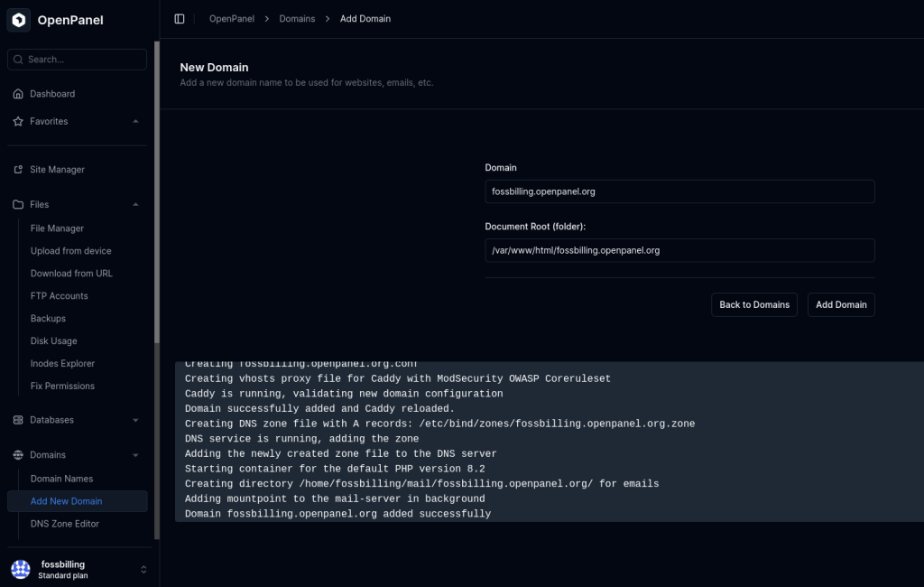Click the search magnifier icon
The width and height of the screenshot is (924, 587).
tap(18, 60)
